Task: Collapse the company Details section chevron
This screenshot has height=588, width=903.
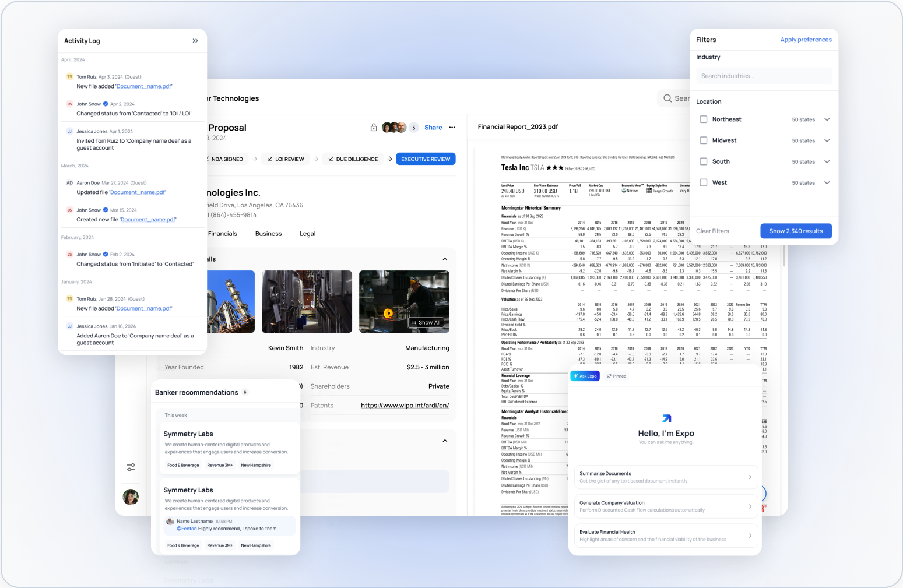Action: 445,259
